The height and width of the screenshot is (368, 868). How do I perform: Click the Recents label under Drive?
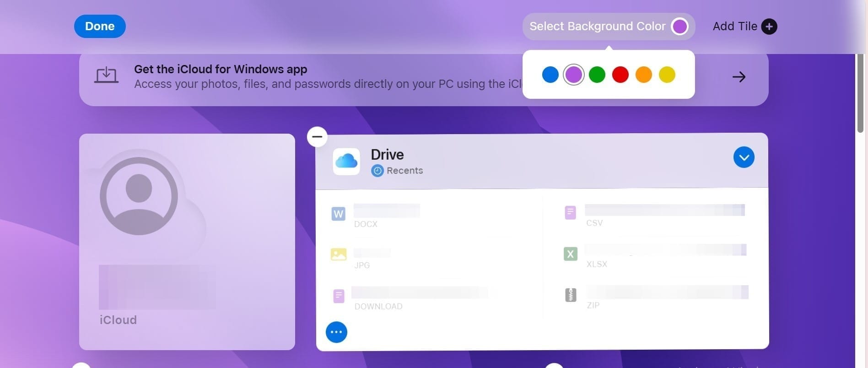point(404,171)
